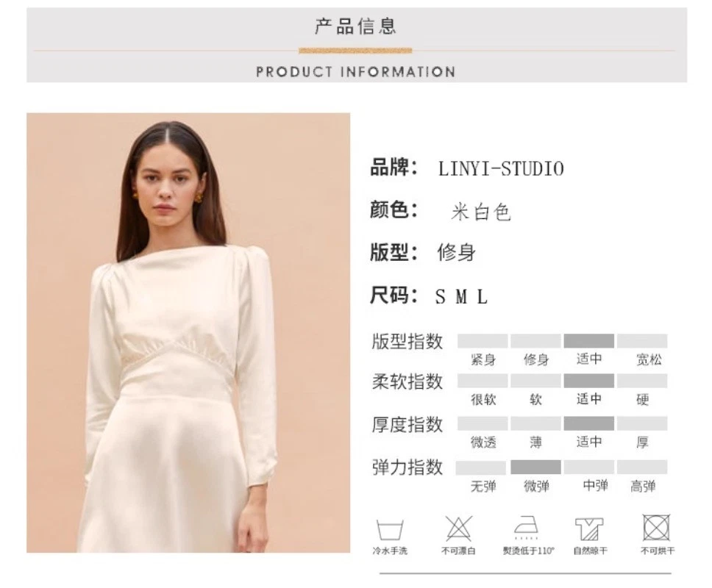
Task: Click the cold water hand wash icon
Action: pos(390,529)
